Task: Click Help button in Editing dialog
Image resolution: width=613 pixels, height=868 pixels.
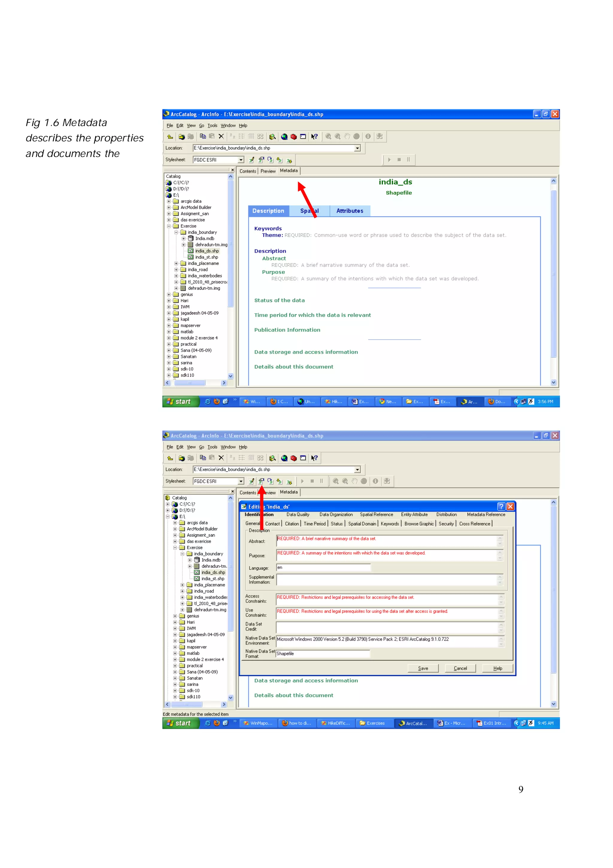Action: coord(498,669)
